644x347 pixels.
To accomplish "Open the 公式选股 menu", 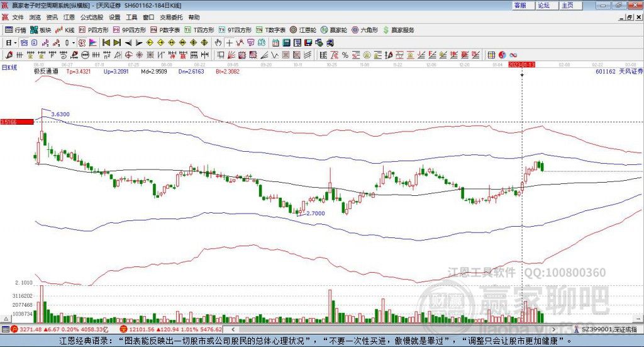I will tap(91, 18).
